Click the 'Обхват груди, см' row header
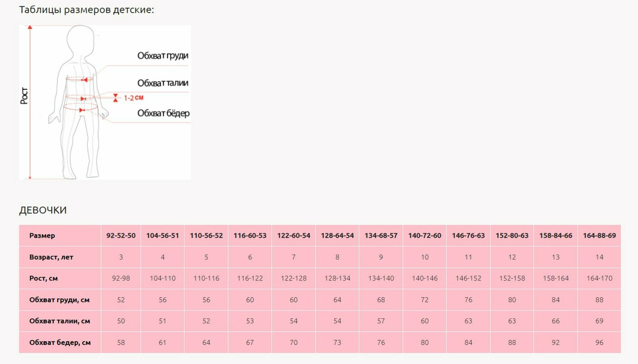The image size is (638, 364). click(59, 300)
